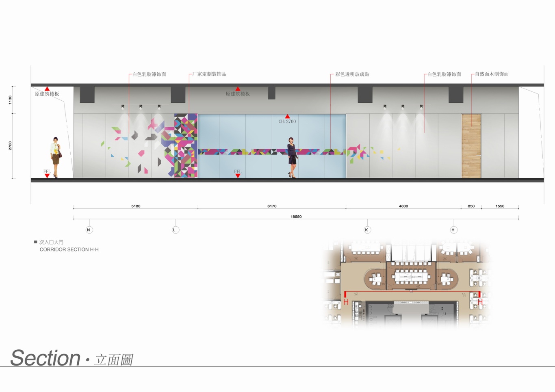Click the 自然面木制饰面 annotation label
This screenshot has width=555, height=392.
pos(492,74)
